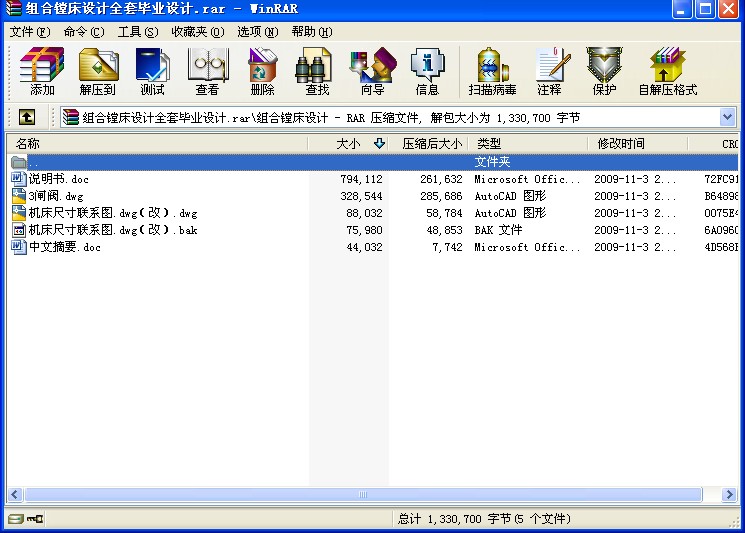The image size is (745, 533).
Task: Click the CRC value 72FC91
Action: (x=721, y=179)
